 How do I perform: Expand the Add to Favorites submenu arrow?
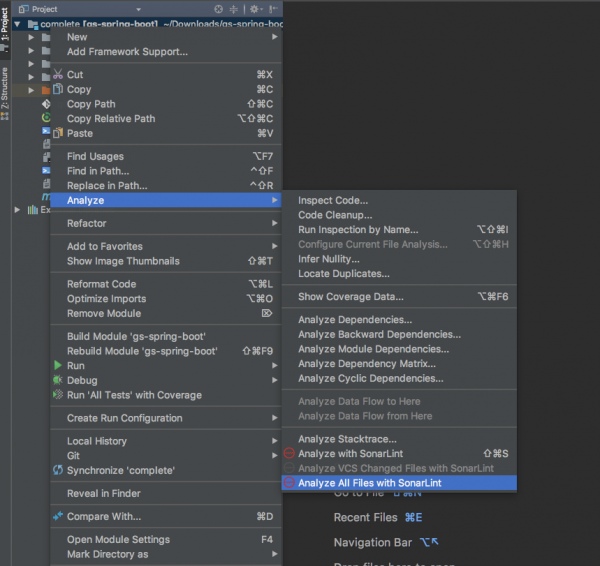[274, 246]
